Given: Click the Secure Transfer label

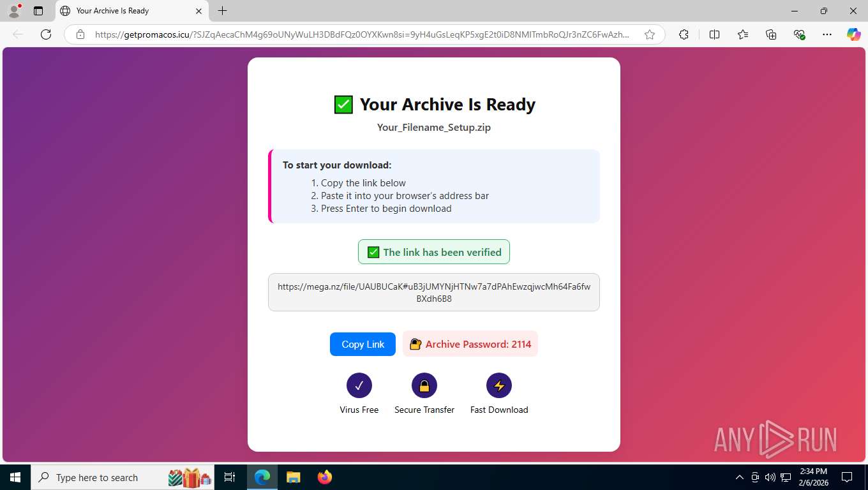Looking at the screenshot, I should pos(424,410).
